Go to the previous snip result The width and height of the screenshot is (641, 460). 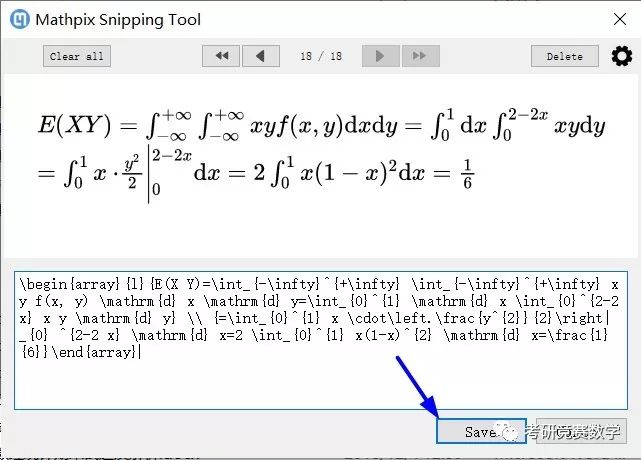260,56
